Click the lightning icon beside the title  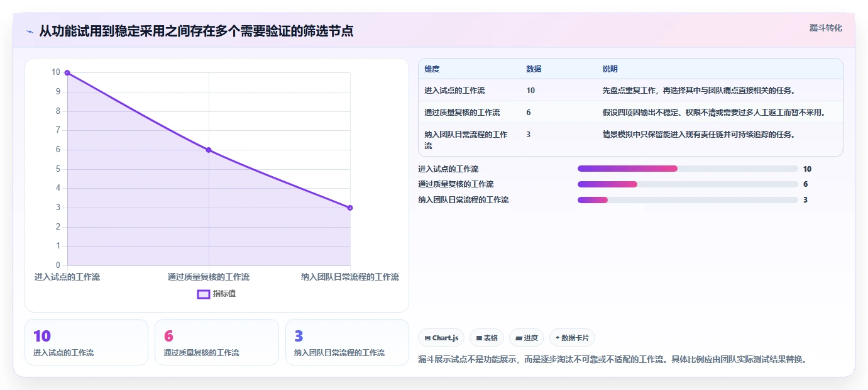pyautogui.click(x=30, y=31)
